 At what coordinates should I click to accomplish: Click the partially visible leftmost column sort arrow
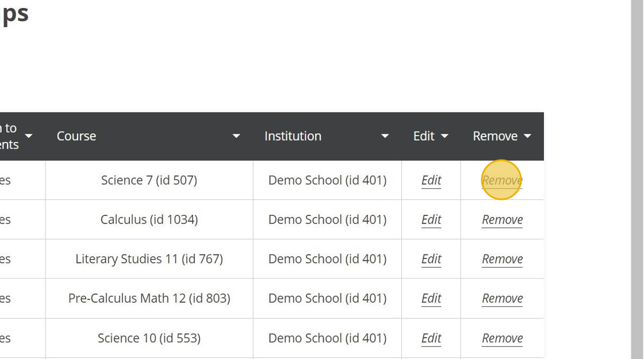coord(29,136)
